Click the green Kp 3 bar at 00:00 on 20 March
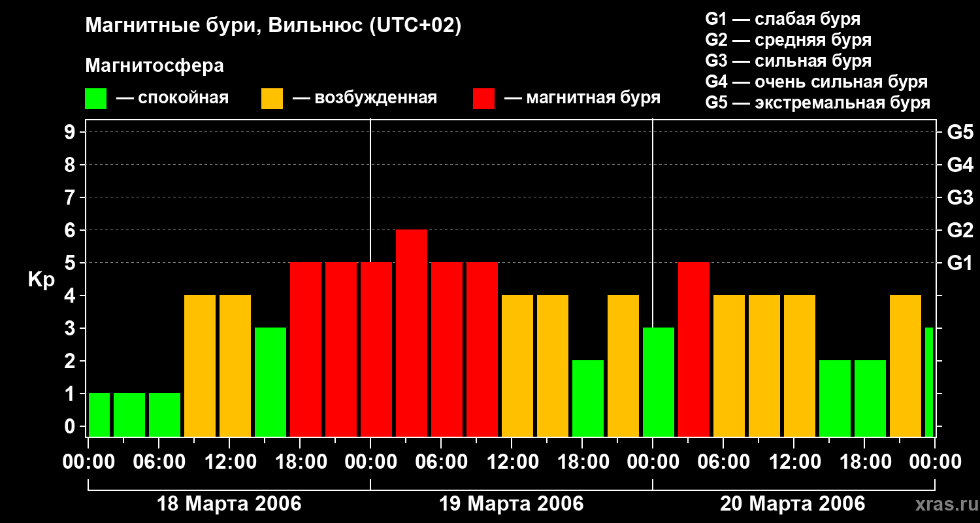This screenshot has width=980, height=523. pos(659,382)
